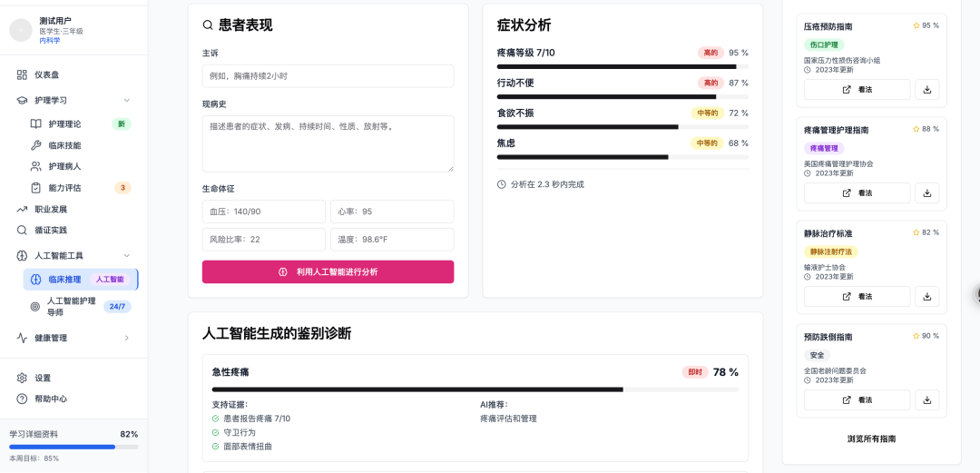The width and height of the screenshot is (980, 473).
Task: Click the 设置 gear icon
Action: [x=22, y=378]
